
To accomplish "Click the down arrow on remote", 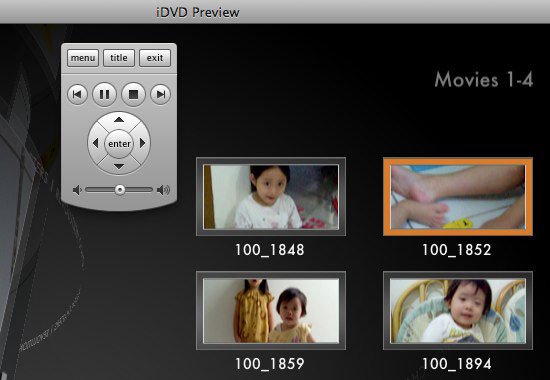I will (x=119, y=166).
